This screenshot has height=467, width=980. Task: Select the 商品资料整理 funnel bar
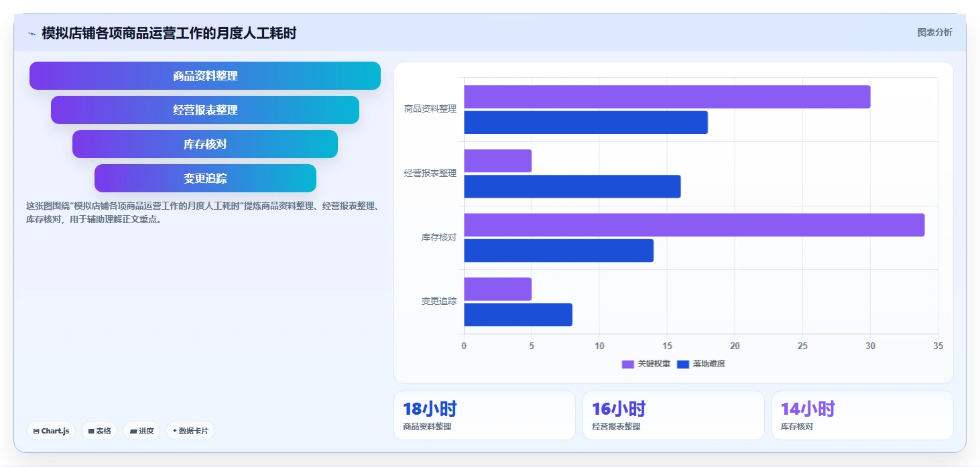click(x=205, y=76)
